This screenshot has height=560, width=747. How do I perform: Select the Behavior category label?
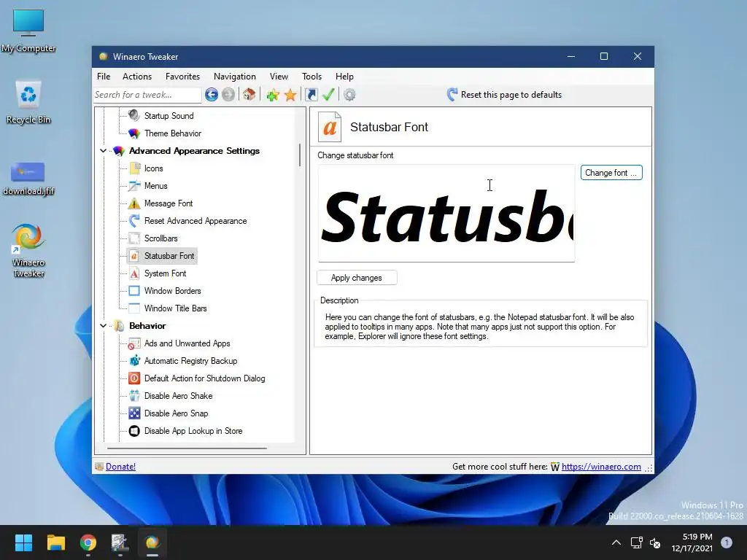tap(147, 326)
